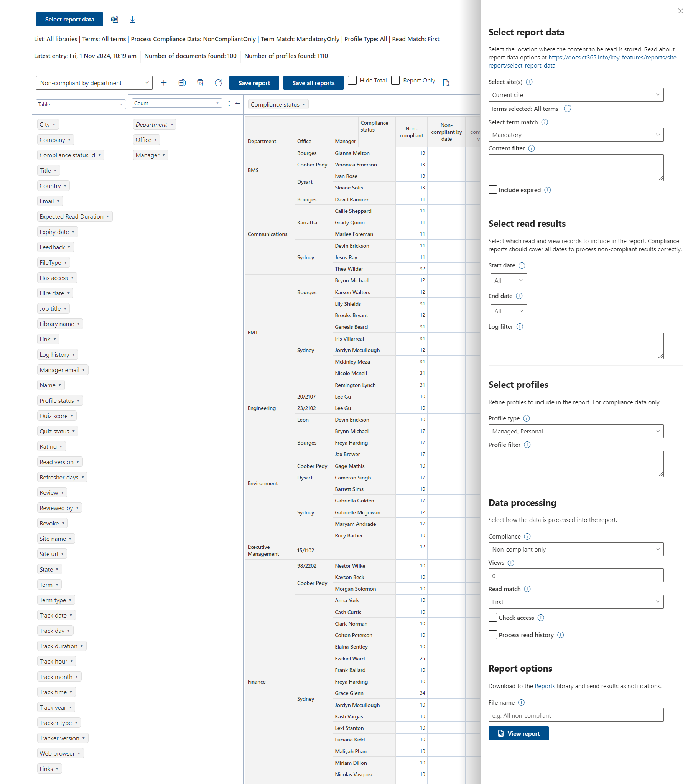
Task: Click the download arrow icon
Action: click(x=132, y=19)
